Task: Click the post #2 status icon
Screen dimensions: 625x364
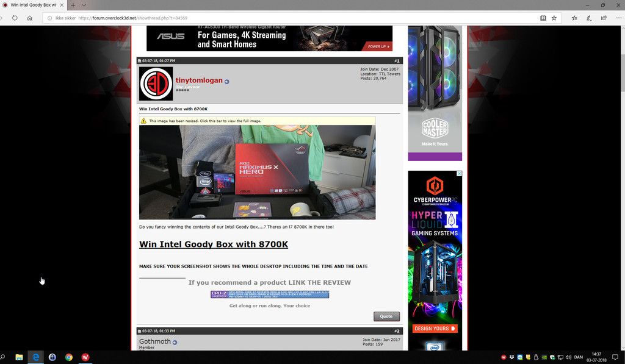Action: [x=140, y=331]
